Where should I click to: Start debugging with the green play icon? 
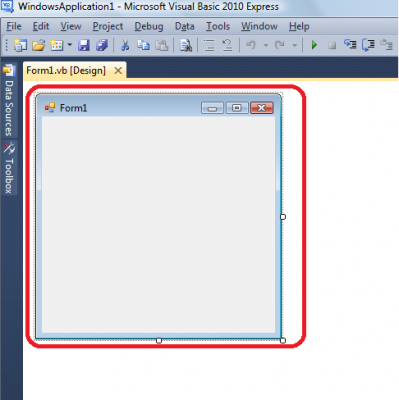pos(314,45)
